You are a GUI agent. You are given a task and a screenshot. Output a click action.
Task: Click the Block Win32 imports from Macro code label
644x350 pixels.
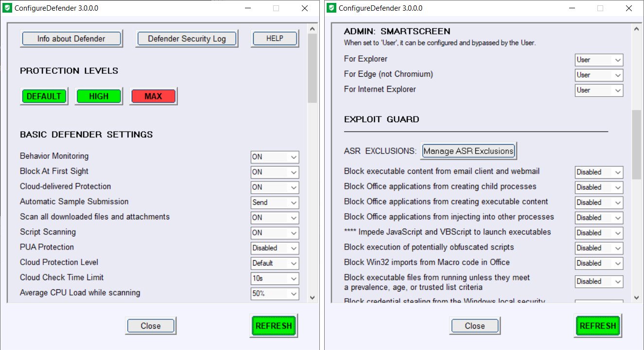(x=427, y=262)
